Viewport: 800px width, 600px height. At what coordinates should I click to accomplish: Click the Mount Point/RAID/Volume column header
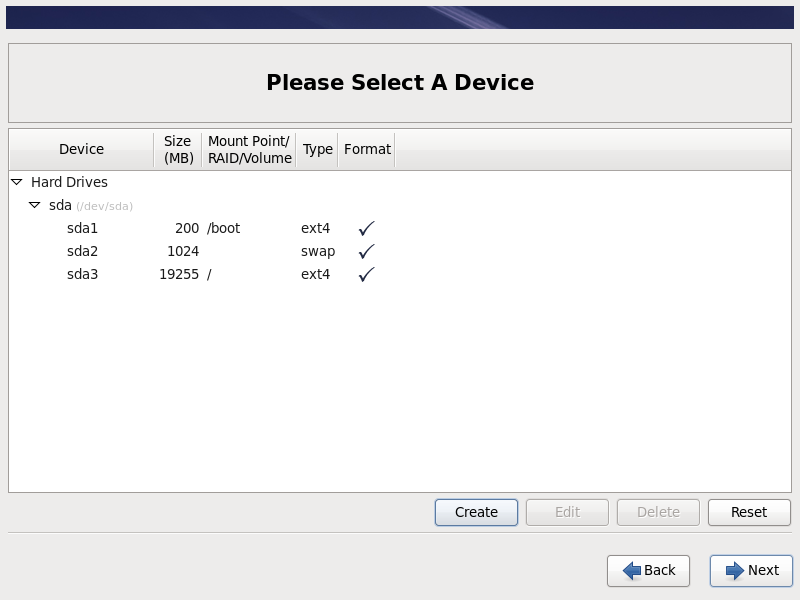pyautogui.click(x=249, y=149)
